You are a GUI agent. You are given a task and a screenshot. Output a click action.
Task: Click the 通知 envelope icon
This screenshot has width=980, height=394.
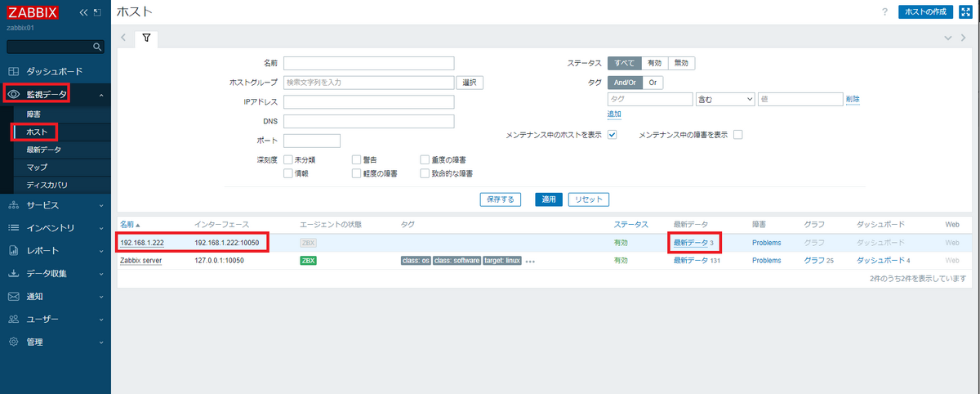(14, 296)
